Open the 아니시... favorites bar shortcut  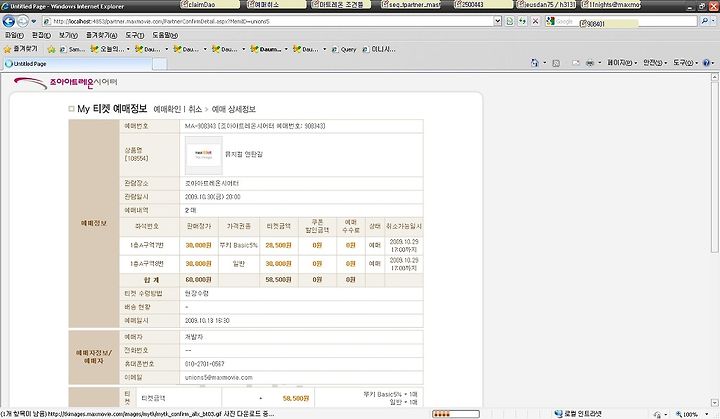(379, 49)
